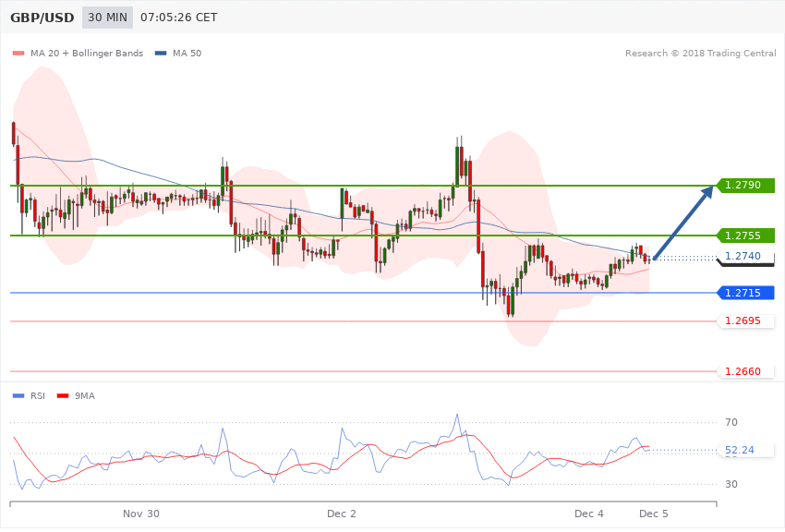This screenshot has height=532, width=785.
Task: Click the 1.2740 current price label
Action: (746, 256)
